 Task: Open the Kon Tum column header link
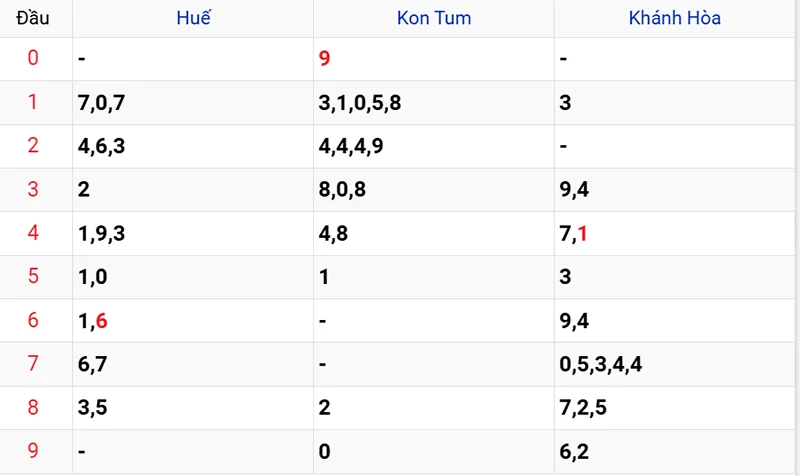434,18
